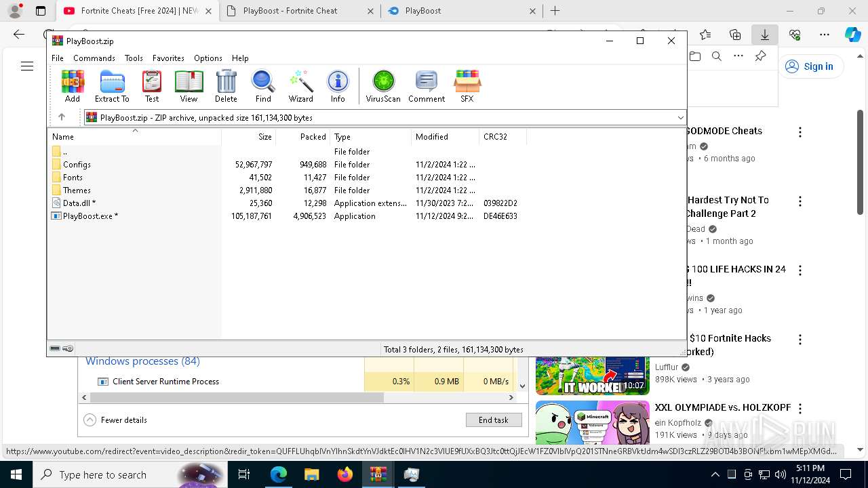Click the taskbar search box
The height and width of the screenshot is (488, 868).
click(x=130, y=474)
